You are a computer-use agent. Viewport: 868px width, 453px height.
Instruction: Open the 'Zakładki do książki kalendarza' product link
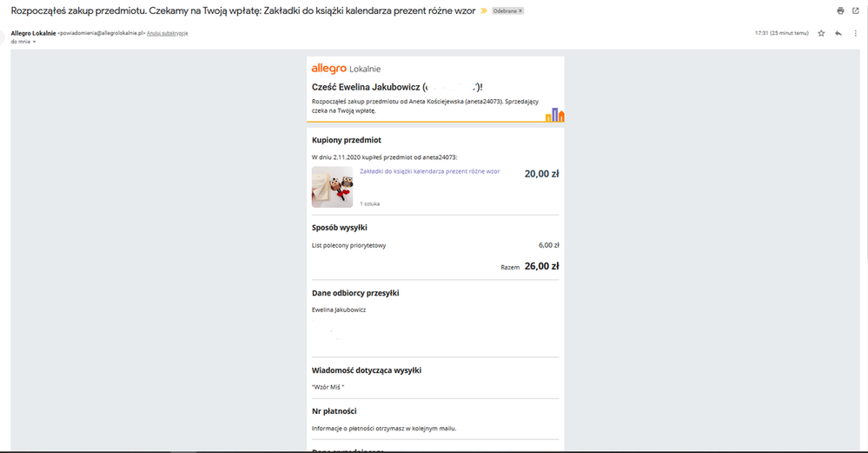coord(429,171)
